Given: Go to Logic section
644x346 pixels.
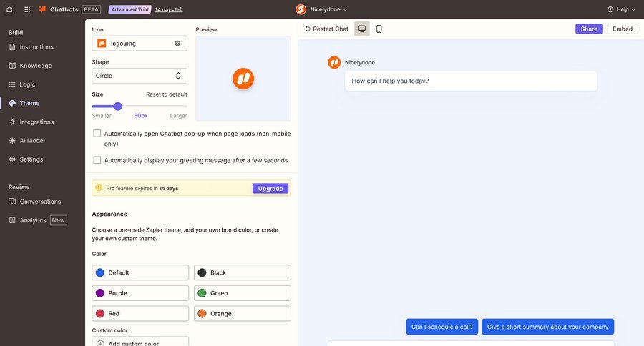Looking at the screenshot, I should tap(27, 84).
